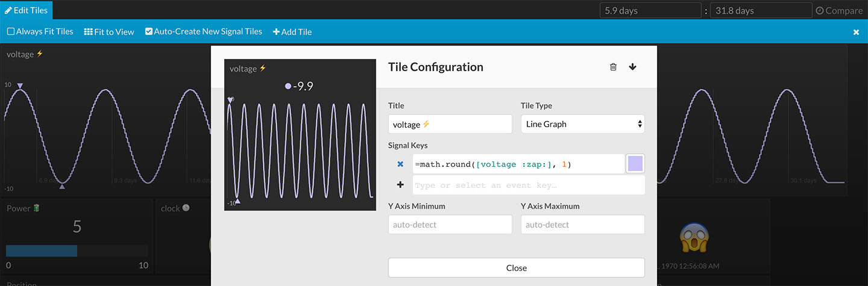Focus the Y Axis Maximum field
This screenshot has width=868, height=286.
582,225
